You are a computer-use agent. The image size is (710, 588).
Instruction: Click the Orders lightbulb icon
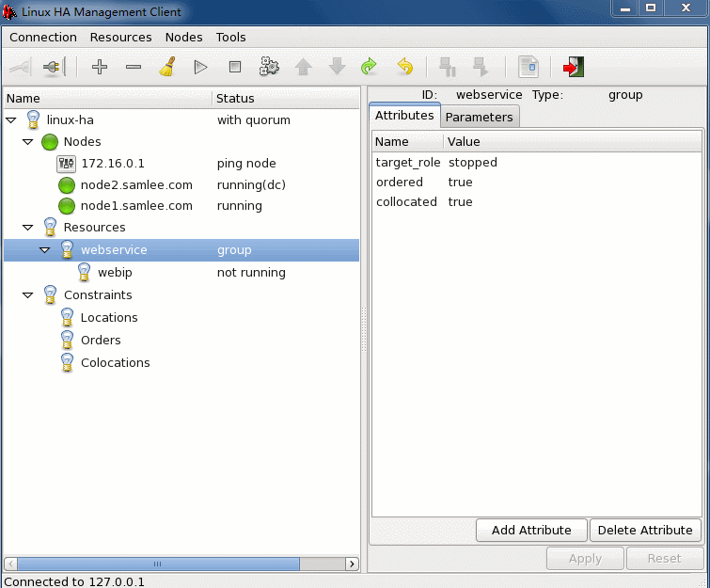(67, 340)
